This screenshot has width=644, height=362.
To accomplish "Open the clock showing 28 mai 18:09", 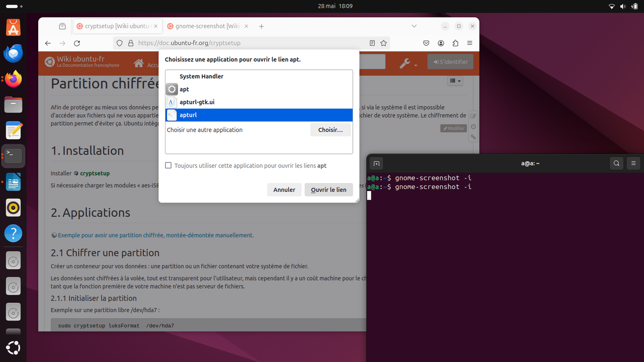I will (335, 6).
